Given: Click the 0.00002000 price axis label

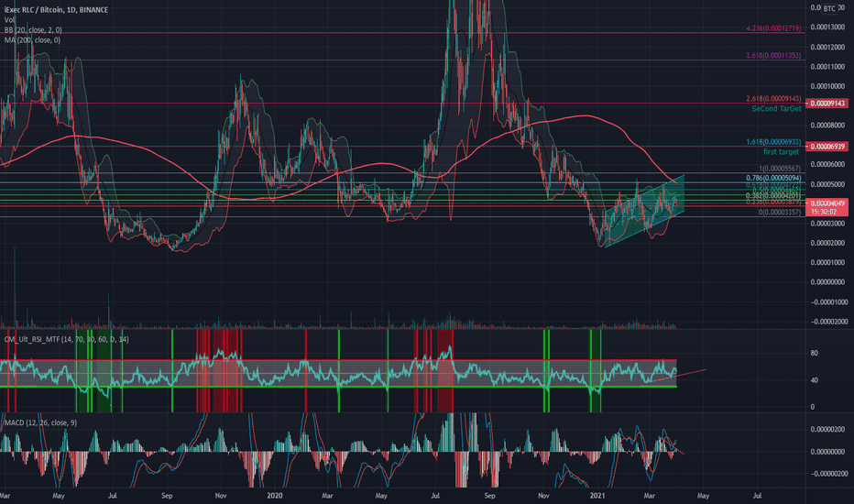Looking at the screenshot, I should (x=827, y=243).
